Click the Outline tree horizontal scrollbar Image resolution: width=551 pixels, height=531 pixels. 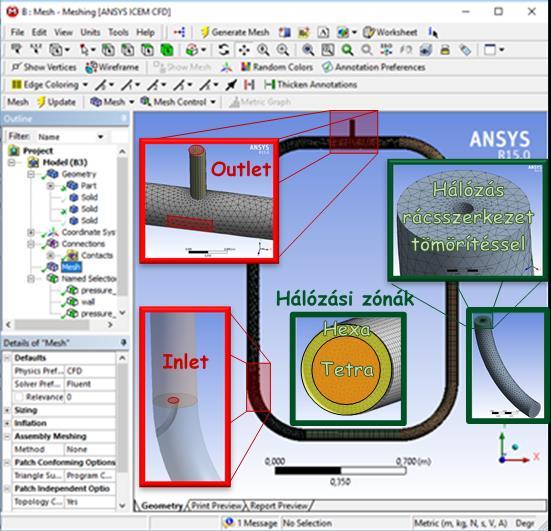point(52,325)
